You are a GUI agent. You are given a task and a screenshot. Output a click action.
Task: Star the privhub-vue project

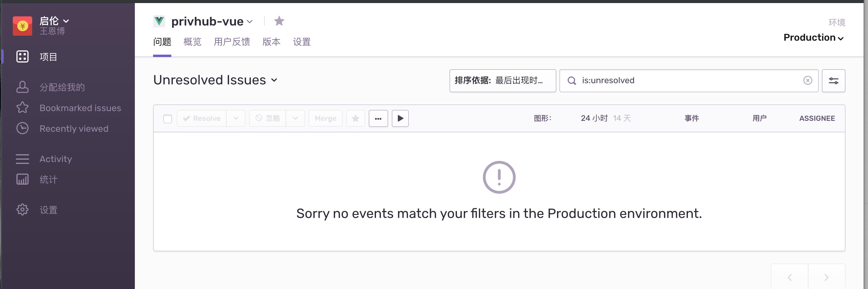pos(279,21)
